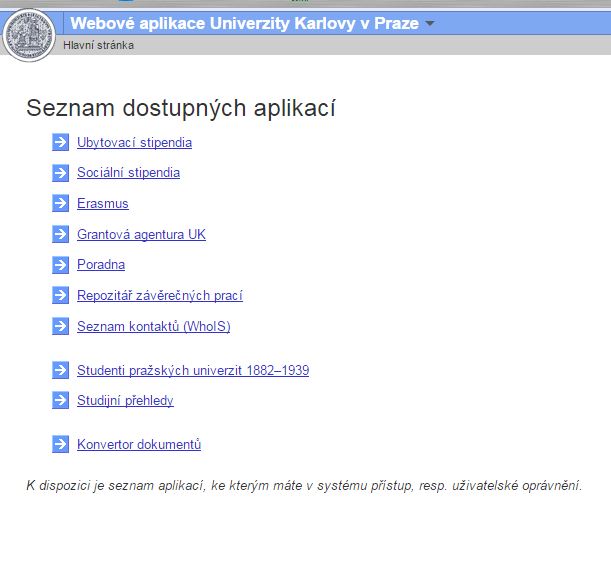Expand the dropdown arrow after header title
The image size is (611, 586).
coord(430,23)
